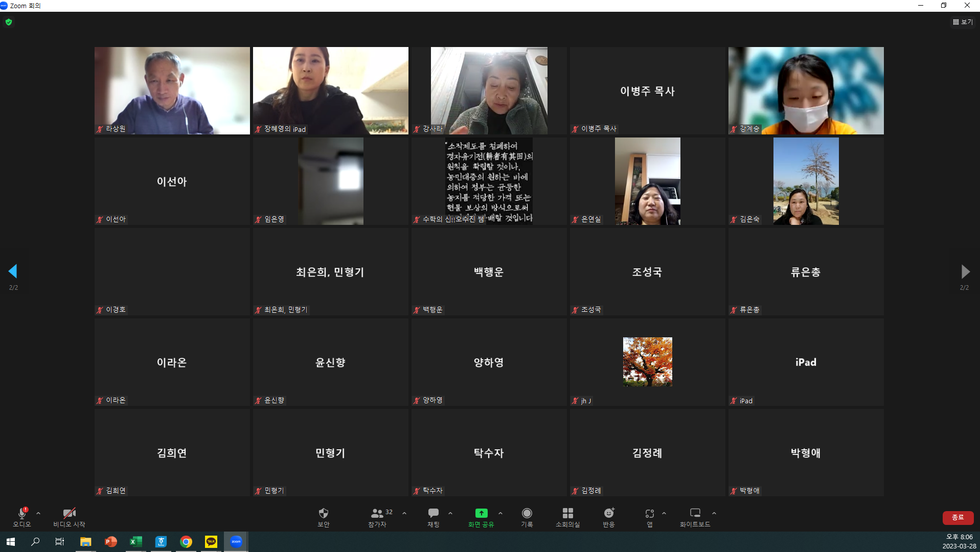Viewport: 980px width, 552px height.
Task: Open the View layout menu
Action: [x=963, y=22]
